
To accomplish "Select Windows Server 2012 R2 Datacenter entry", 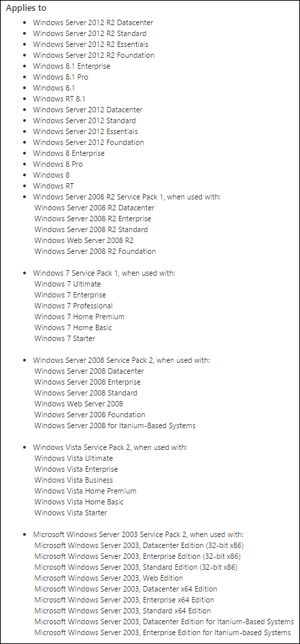I will click(93, 22).
